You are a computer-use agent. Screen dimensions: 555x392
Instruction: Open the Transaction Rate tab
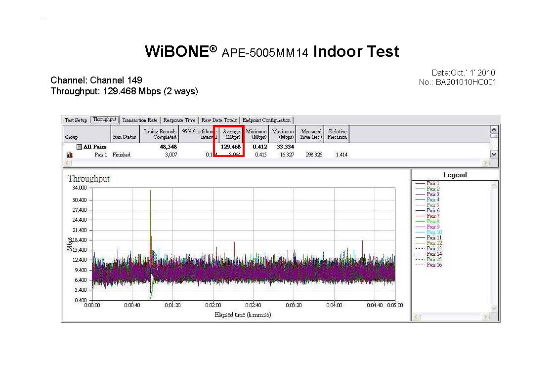coord(140,120)
